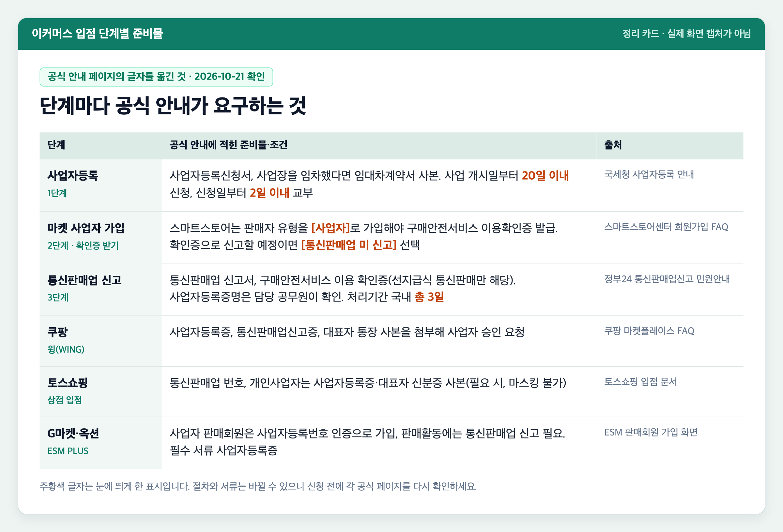The width and height of the screenshot is (783, 532).
Task: Click the highlighted text '20일 이내'
Action: pyautogui.click(x=545, y=175)
